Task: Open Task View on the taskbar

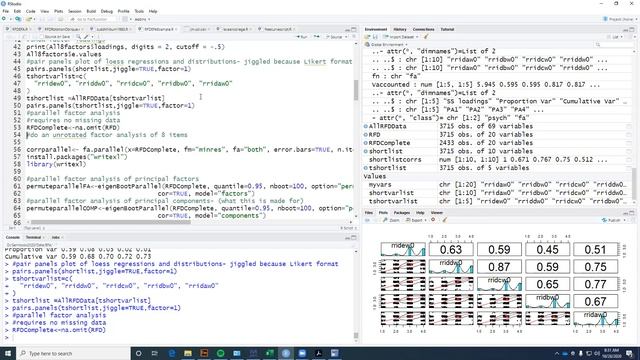Action: tap(155, 353)
